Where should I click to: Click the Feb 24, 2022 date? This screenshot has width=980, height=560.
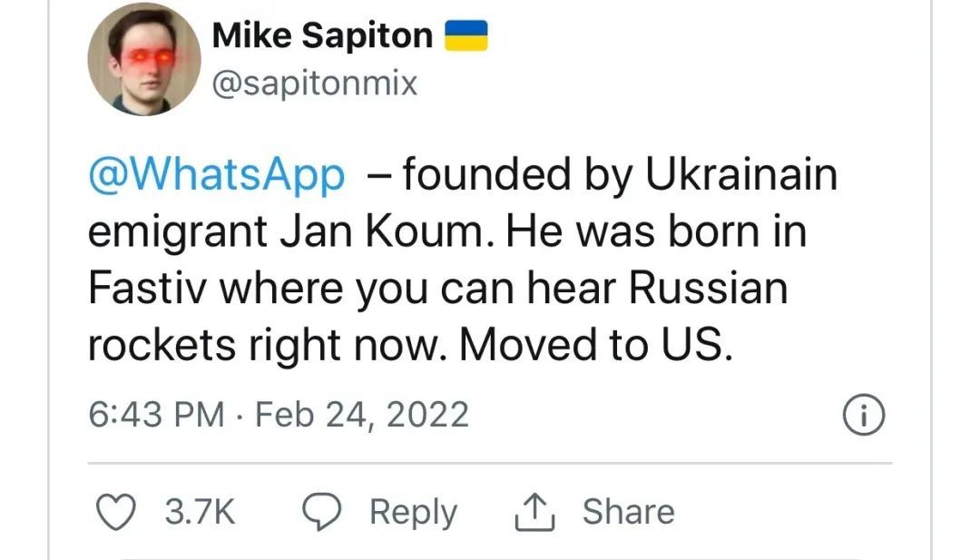coord(362,415)
